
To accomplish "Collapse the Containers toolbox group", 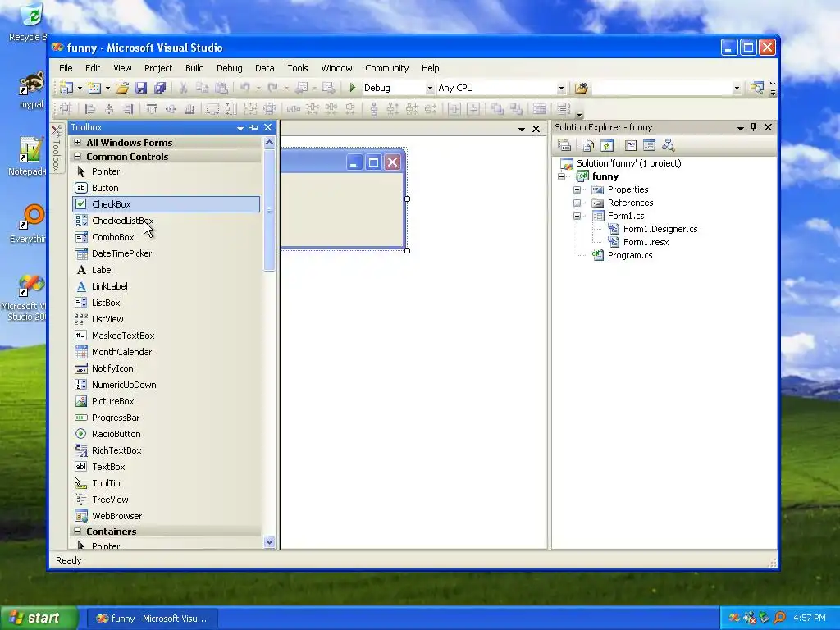I will (78, 532).
